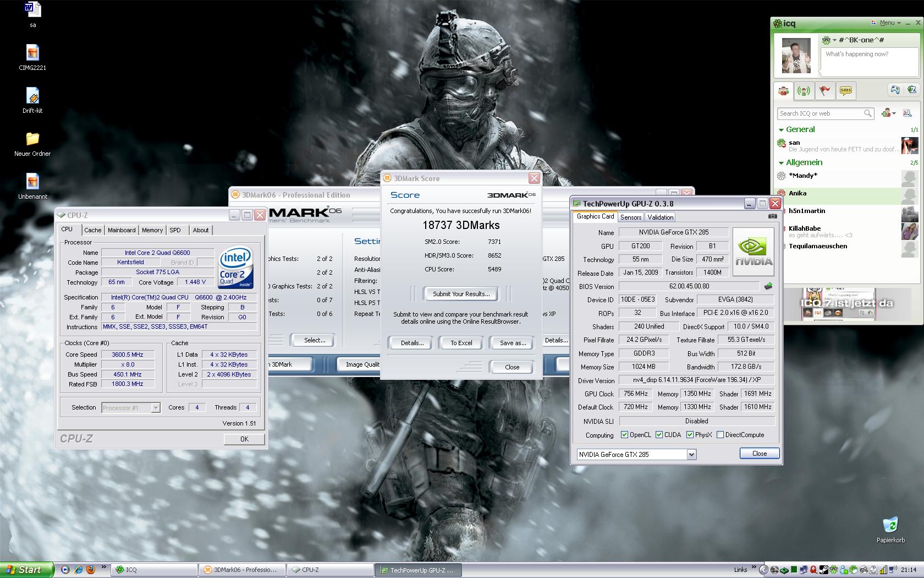Viewport: 924px width, 578px height.
Task: Click the What's happening now status box
Action: tap(870, 61)
